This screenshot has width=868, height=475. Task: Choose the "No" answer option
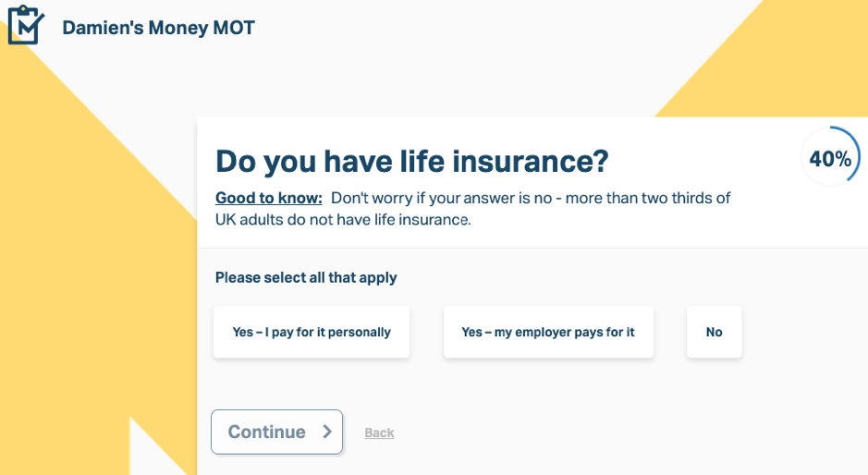coord(715,332)
